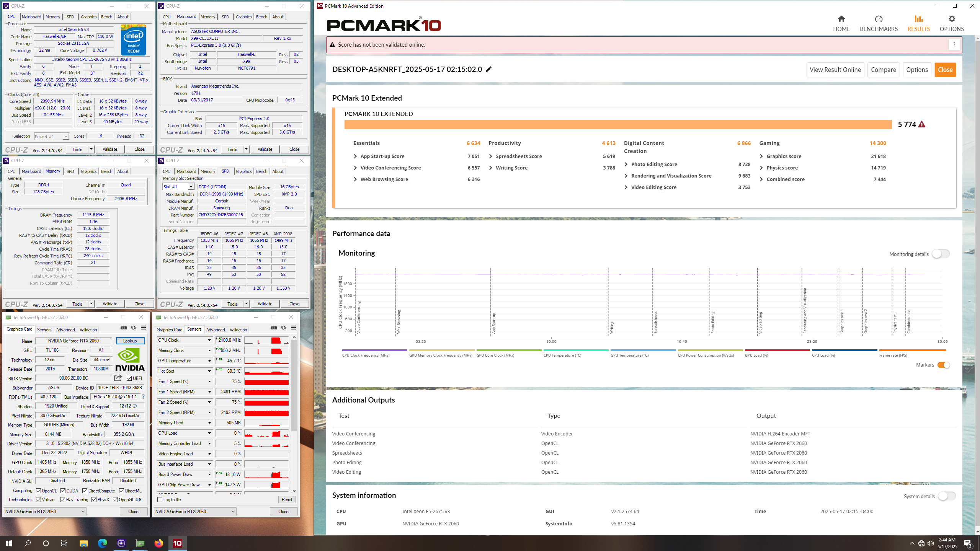
Task: Click the Bus Interface question mark icon in GPU-Z
Action: pyautogui.click(x=143, y=397)
